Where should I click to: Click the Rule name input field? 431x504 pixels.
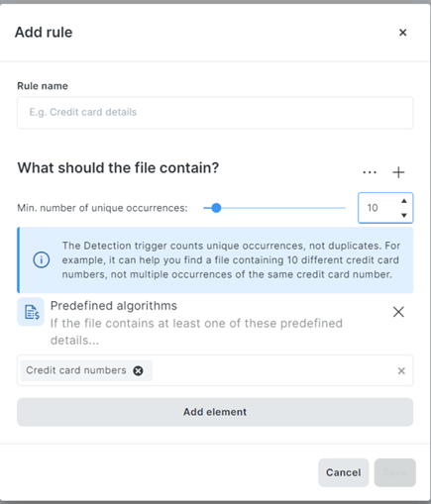pyautogui.click(x=215, y=113)
